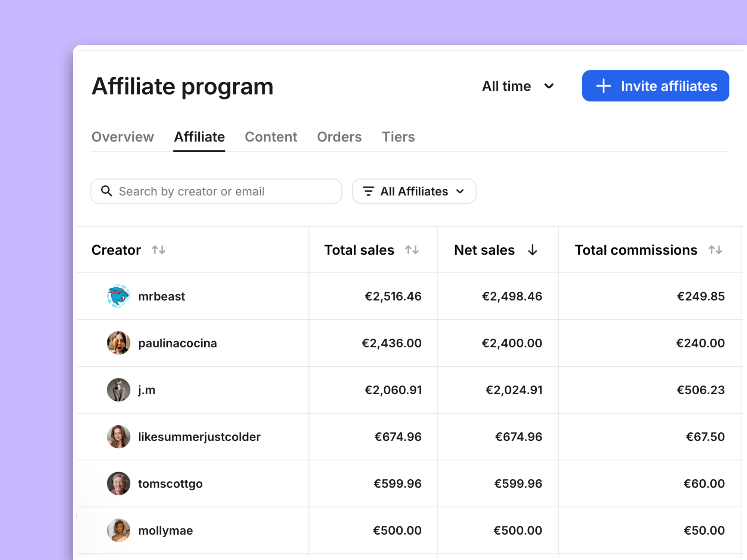This screenshot has width=747, height=560.
Task: Expand the All Affiliates filter dropdown
Action: pos(414,191)
